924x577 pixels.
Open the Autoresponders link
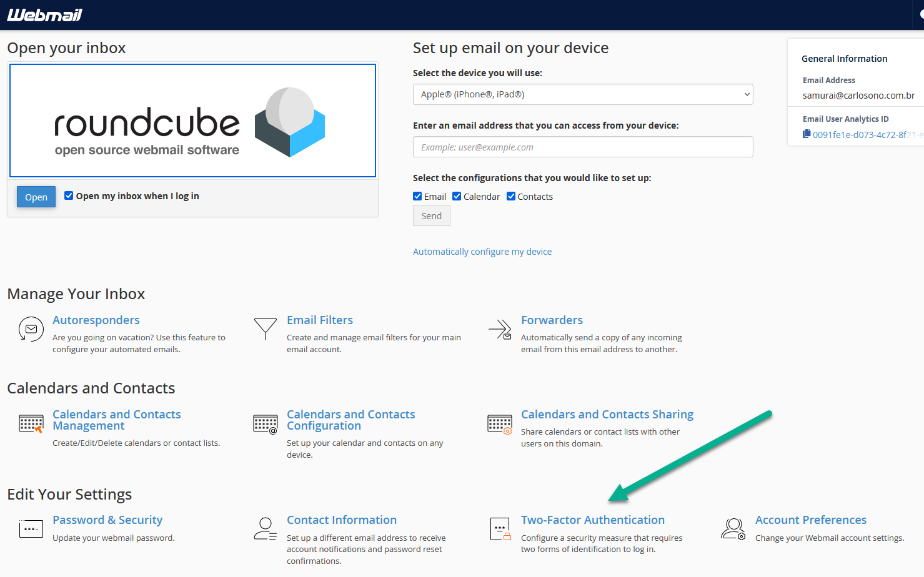pos(96,320)
